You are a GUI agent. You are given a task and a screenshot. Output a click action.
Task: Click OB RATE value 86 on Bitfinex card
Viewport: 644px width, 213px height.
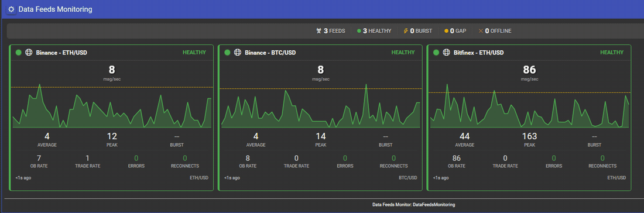456,158
